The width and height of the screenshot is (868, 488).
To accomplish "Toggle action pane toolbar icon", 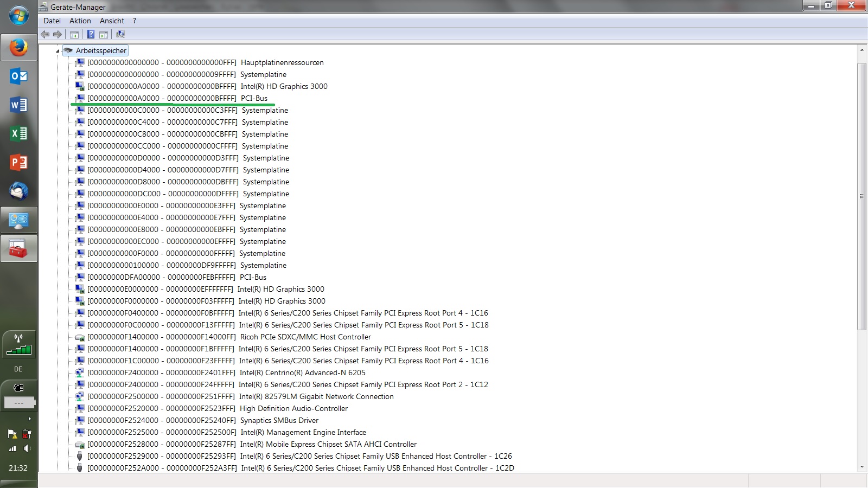I will point(104,34).
